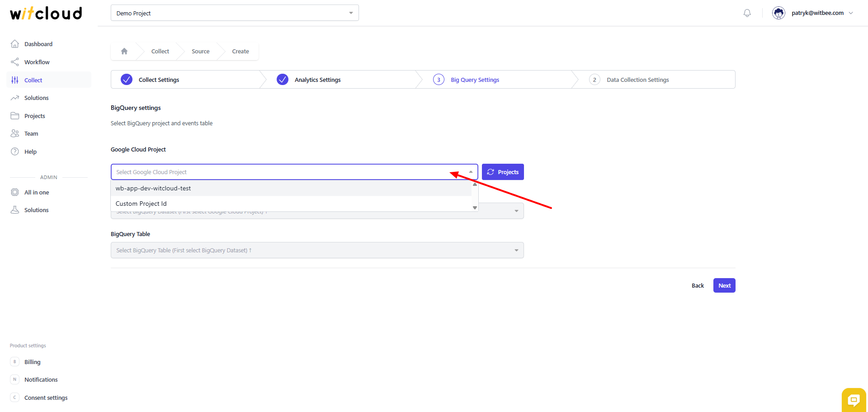Click the Billing B badge icon
This screenshot has height=412, width=868.
pos(14,362)
